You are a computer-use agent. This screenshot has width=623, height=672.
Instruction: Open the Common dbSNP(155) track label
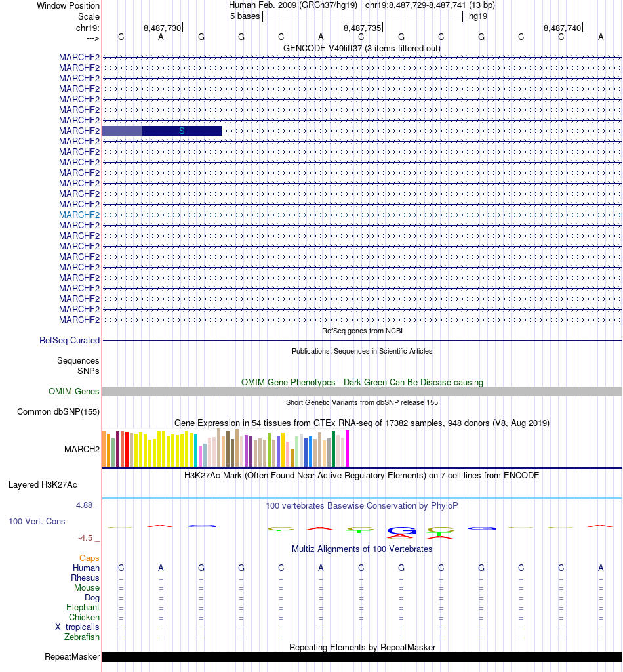tap(58, 412)
